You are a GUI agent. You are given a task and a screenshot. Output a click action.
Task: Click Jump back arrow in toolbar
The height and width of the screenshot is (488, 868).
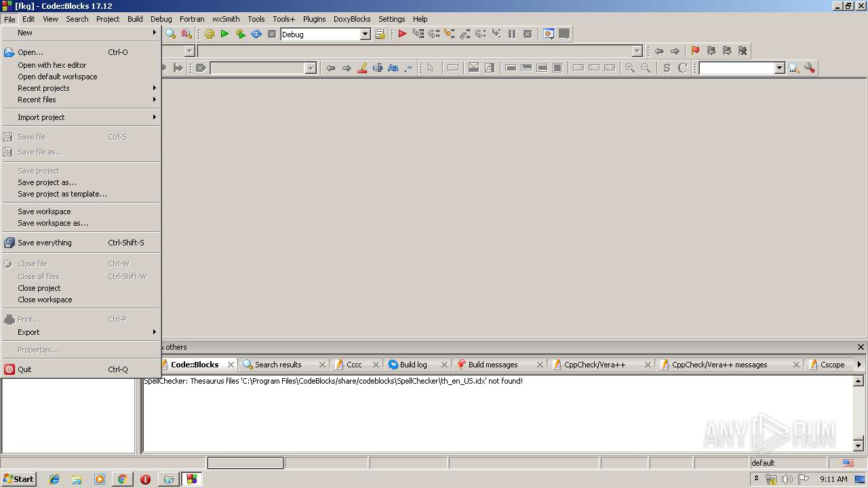coord(658,51)
